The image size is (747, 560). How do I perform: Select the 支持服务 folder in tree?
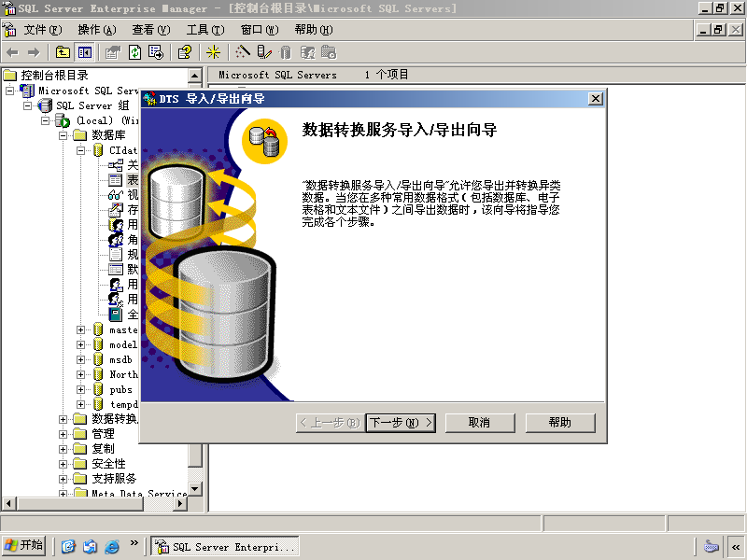[114, 479]
